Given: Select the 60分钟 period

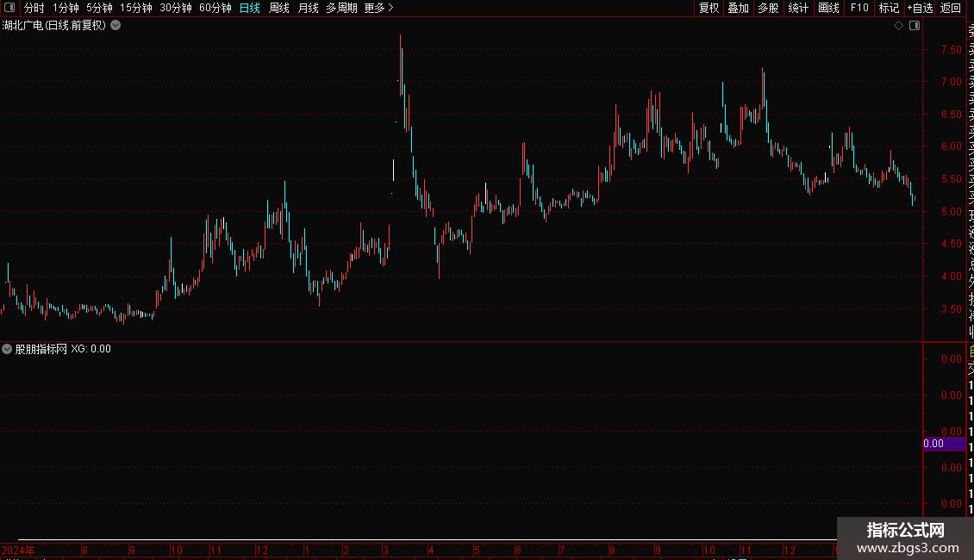Looking at the screenshot, I should [x=215, y=8].
